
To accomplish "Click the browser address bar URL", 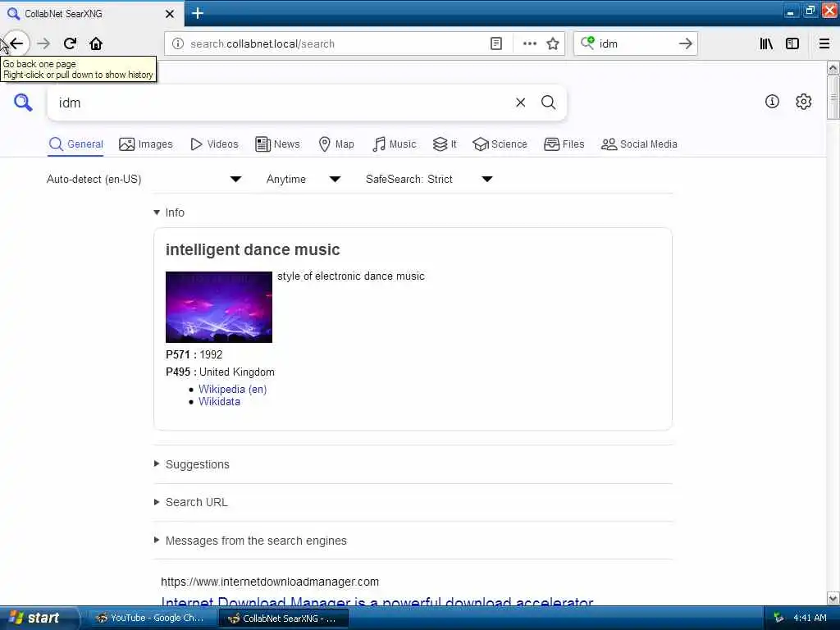I will [x=262, y=44].
